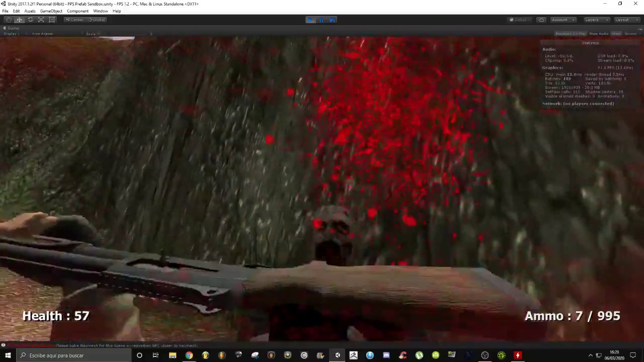Click the Windows search box
This screenshot has width=644, height=362.
73,355
